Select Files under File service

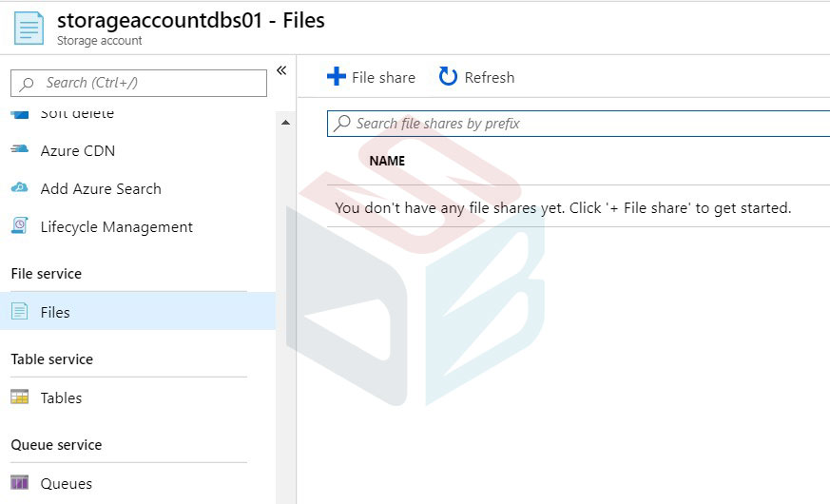138,311
